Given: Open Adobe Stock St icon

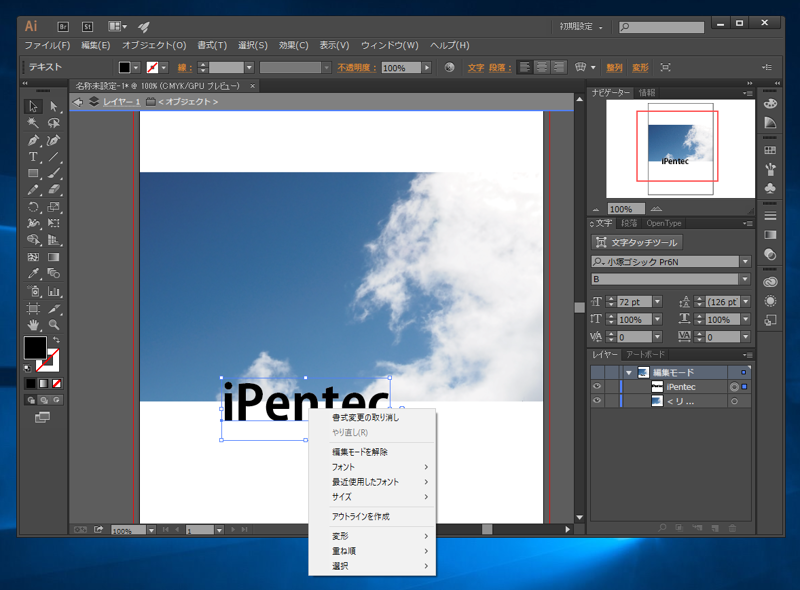Looking at the screenshot, I should [x=88, y=27].
